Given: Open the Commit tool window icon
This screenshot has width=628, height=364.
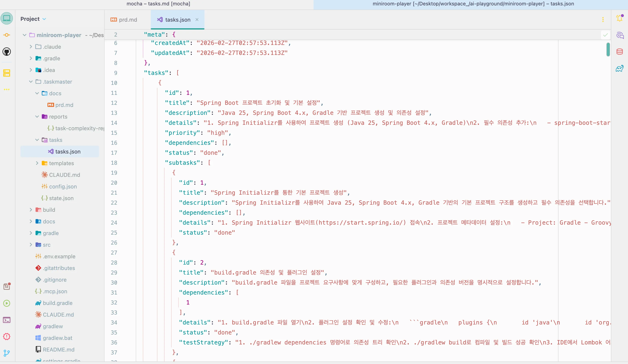Looking at the screenshot, I should pyautogui.click(x=7, y=35).
